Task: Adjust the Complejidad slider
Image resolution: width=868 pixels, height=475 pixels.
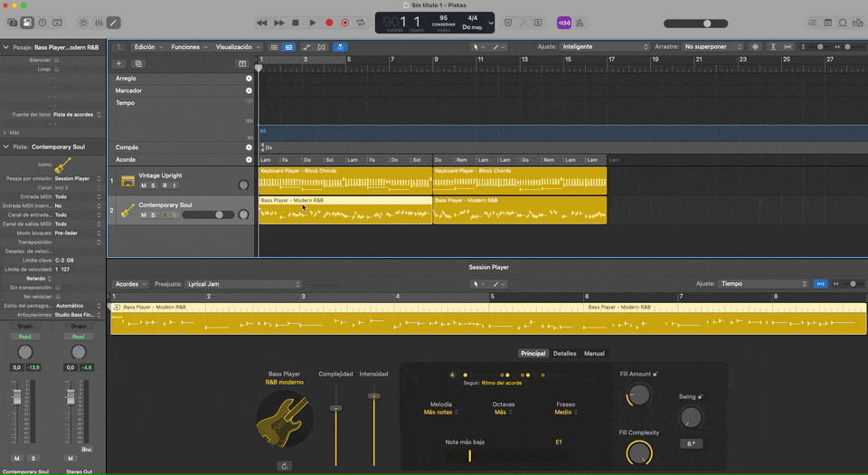Action: point(335,408)
